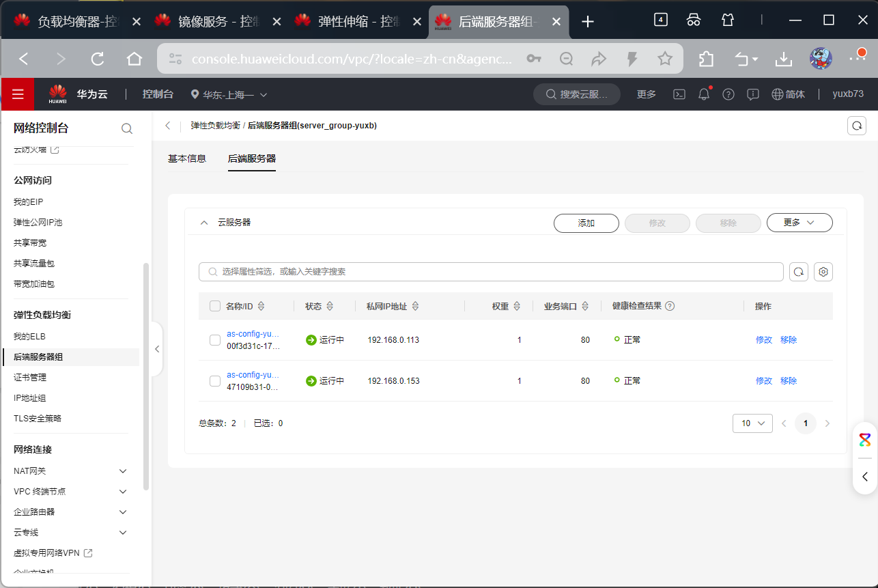Click the 添加 button
Image resolution: width=878 pixels, height=588 pixels.
[x=586, y=223]
